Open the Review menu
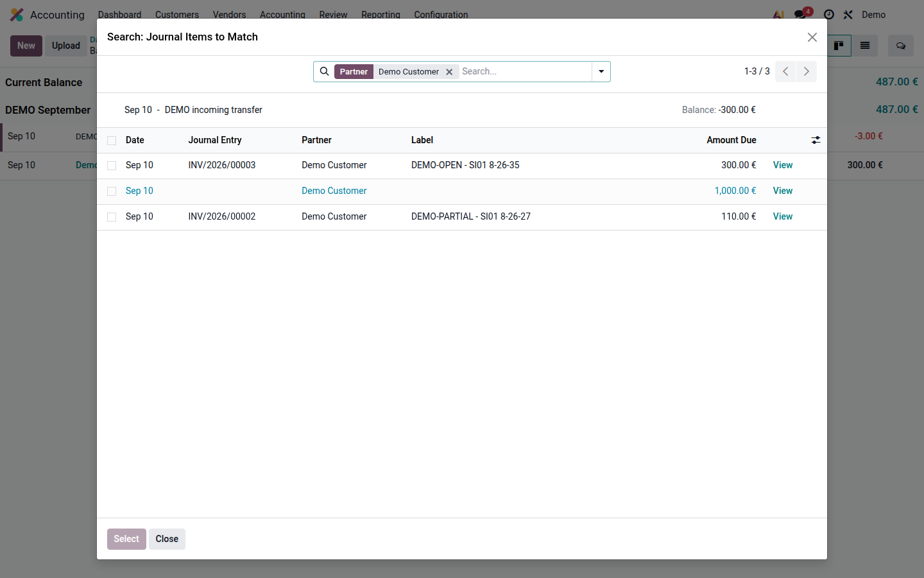Screen dimensions: 924x578 tap(333, 14)
